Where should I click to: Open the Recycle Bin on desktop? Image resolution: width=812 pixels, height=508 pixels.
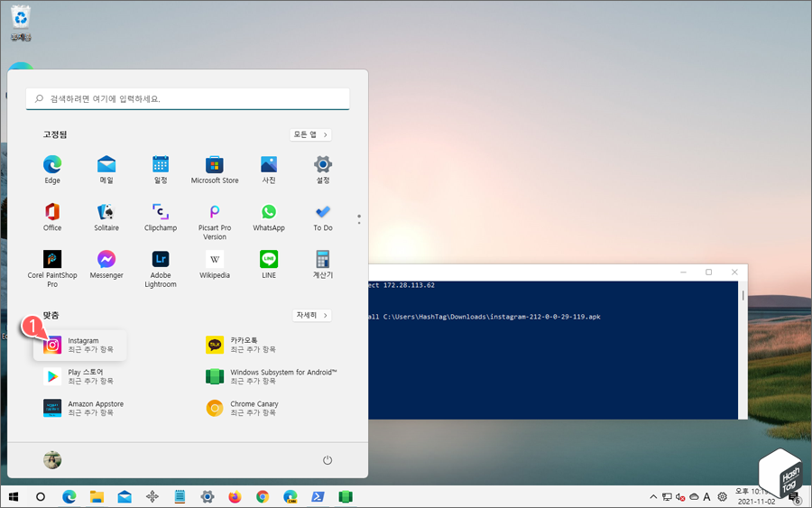point(21,23)
